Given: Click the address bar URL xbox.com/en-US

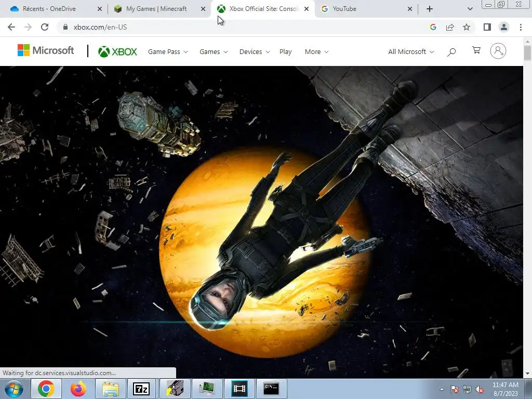Looking at the screenshot, I should point(100,27).
